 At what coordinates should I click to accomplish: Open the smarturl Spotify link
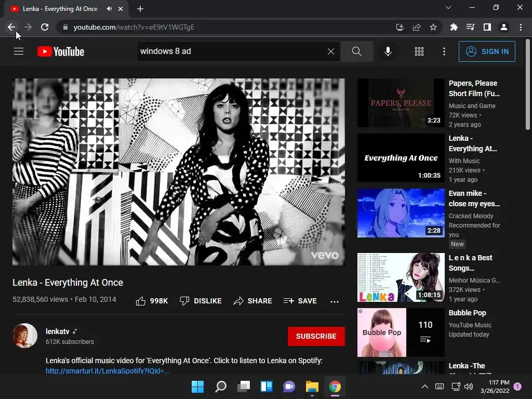point(108,371)
